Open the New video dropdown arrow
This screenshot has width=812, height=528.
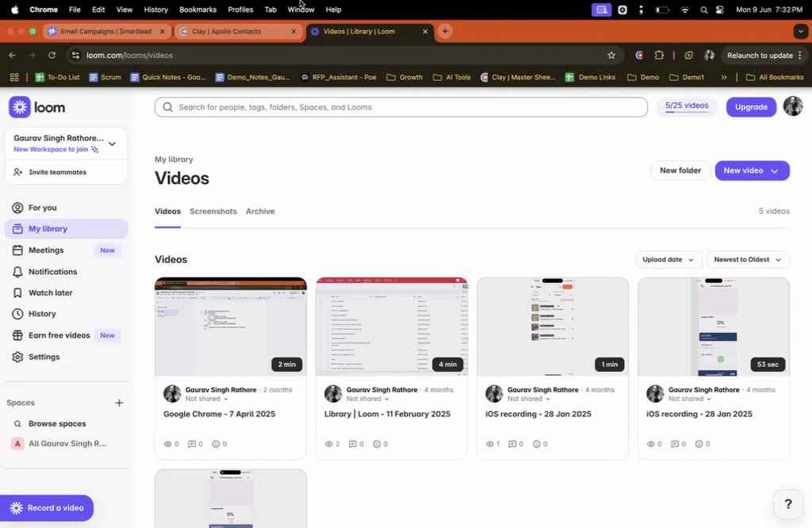[774, 170]
